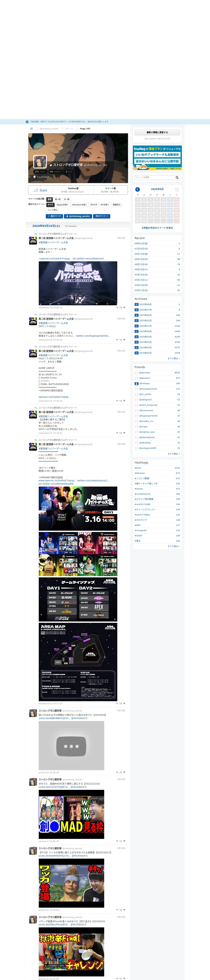The height and width of the screenshot is (980, 210).
Task: Open the 2025年07月 archive list icon
Action: coord(136,310)
